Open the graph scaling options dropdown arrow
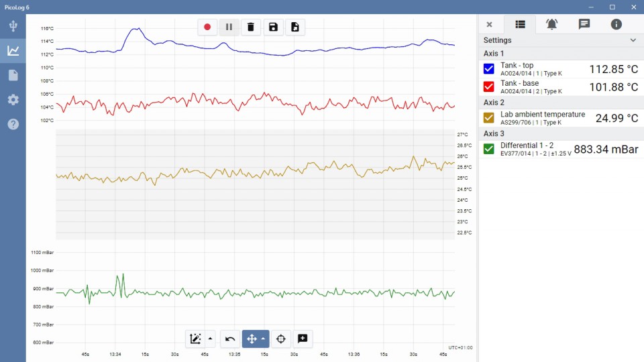 click(x=211, y=339)
